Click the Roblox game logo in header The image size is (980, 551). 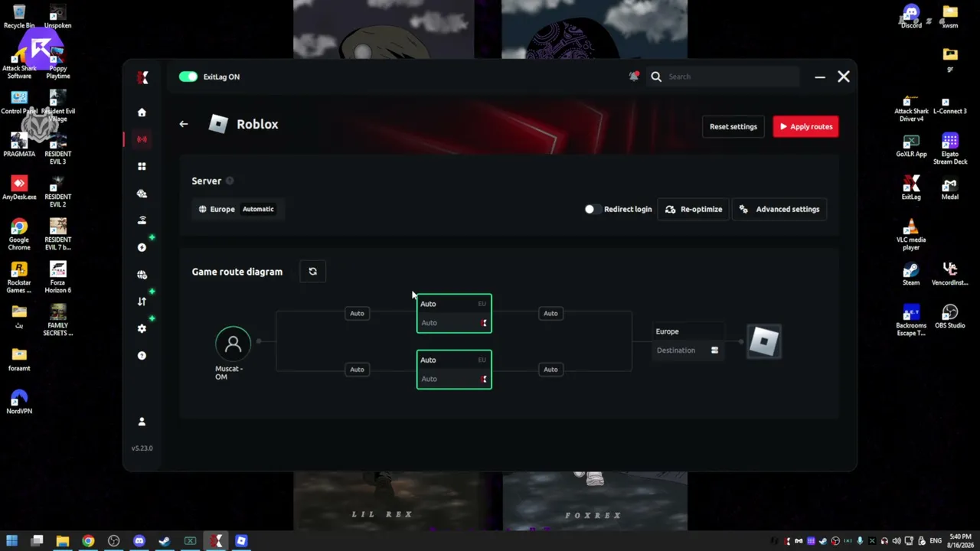pos(218,124)
